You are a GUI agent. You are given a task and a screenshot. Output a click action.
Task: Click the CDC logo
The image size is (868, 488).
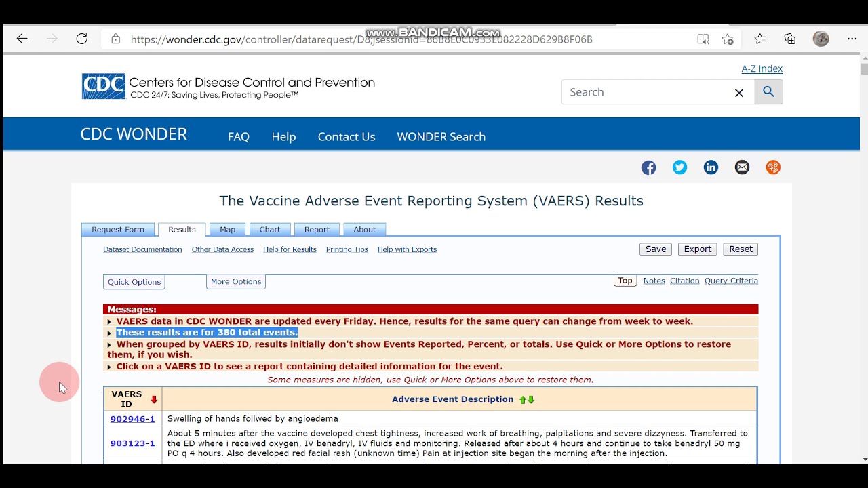click(x=104, y=87)
